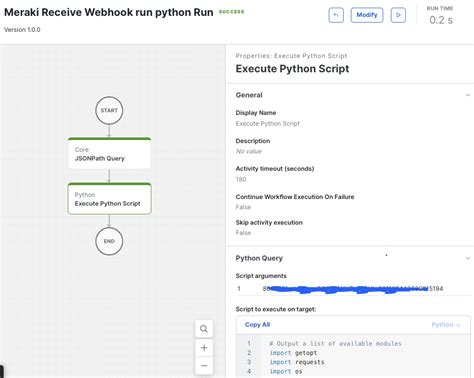Viewport: 474px width, 378px height.
Task: Select the END node in workflow
Action: tap(109, 241)
